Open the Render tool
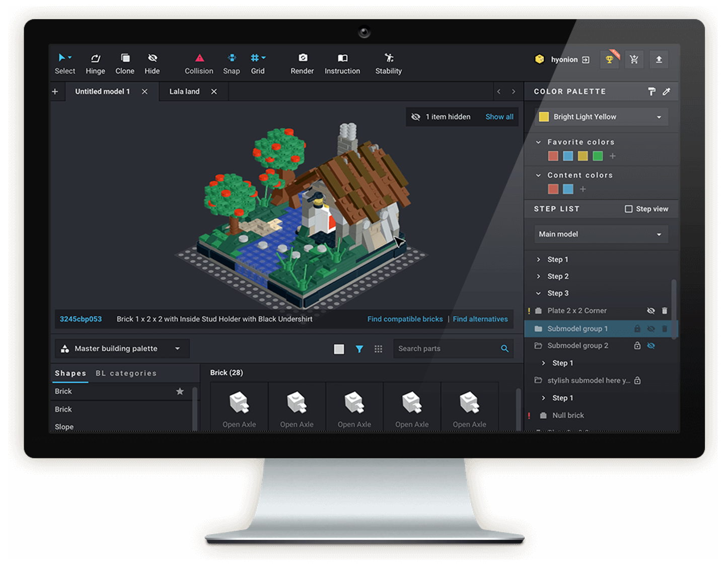This screenshot has height=566, width=728. click(302, 63)
